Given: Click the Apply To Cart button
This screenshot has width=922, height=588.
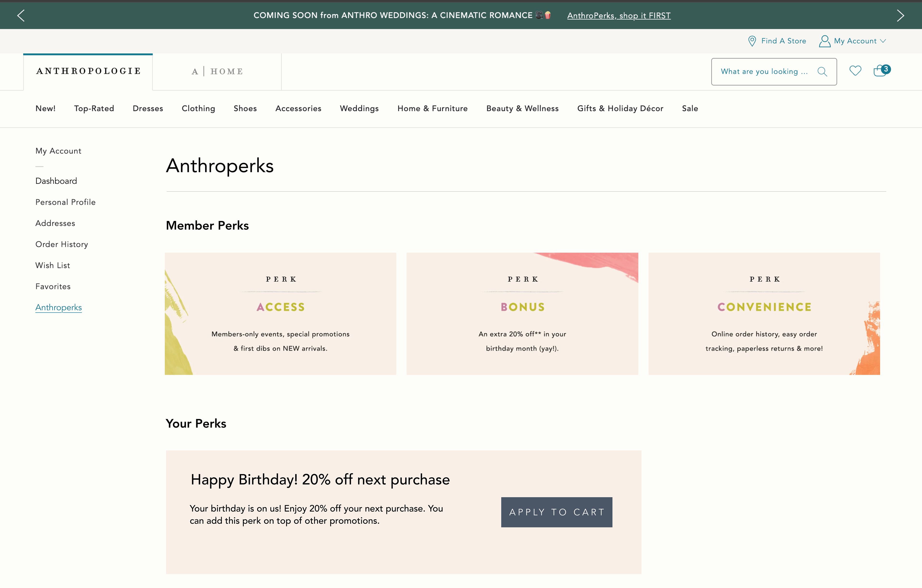Looking at the screenshot, I should coord(556,512).
